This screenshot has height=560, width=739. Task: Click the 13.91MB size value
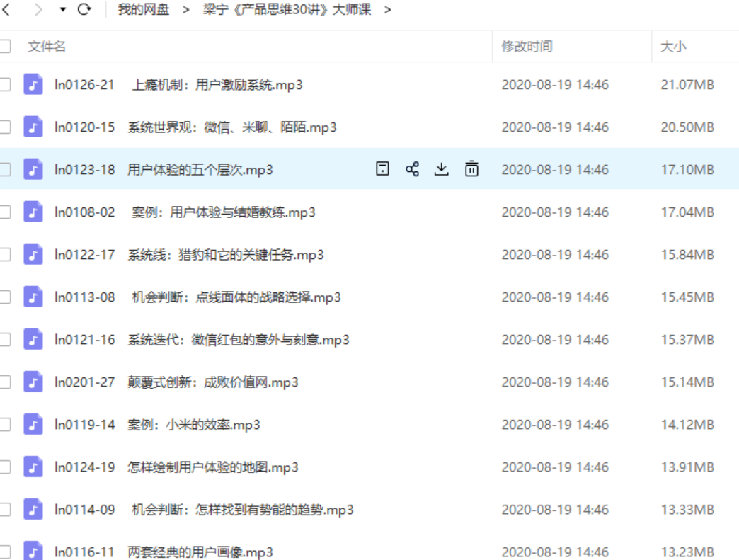(x=687, y=467)
